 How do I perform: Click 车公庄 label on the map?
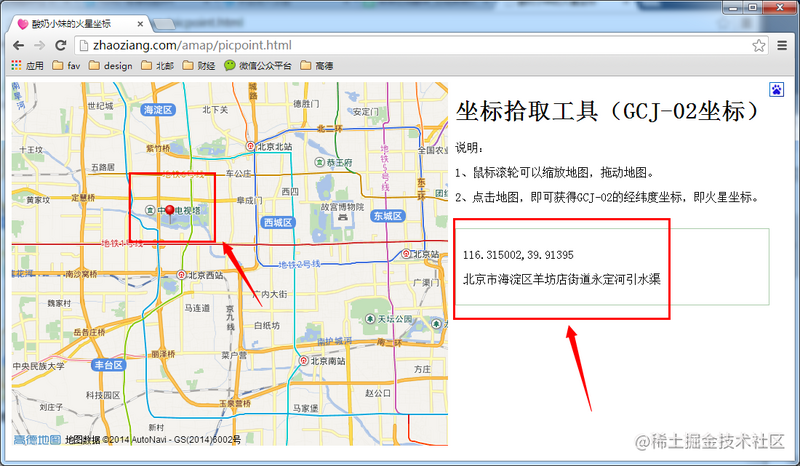pos(239,174)
